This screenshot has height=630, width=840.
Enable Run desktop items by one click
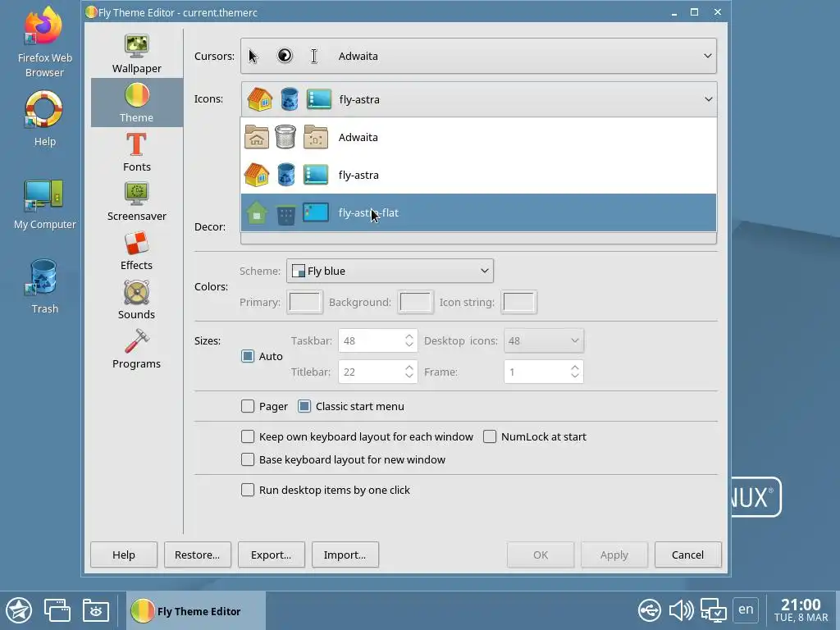pos(248,491)
